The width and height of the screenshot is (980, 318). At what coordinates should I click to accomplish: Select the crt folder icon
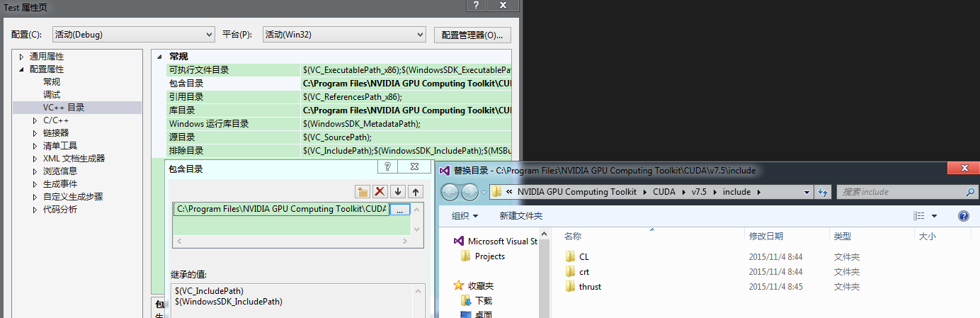coord(571,271)
